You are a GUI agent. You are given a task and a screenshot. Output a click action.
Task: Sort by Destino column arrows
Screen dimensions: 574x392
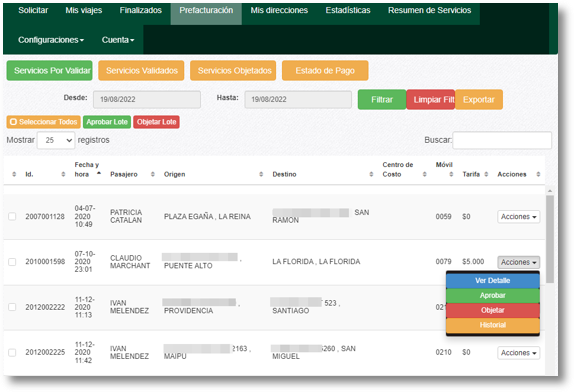click(x=371, y=174)
